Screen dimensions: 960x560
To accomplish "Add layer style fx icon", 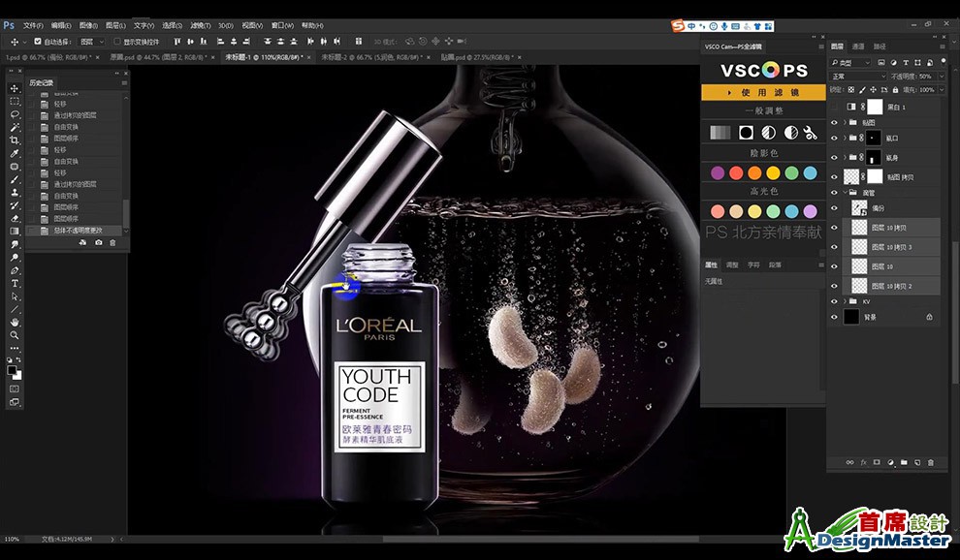I will (863, 463).
